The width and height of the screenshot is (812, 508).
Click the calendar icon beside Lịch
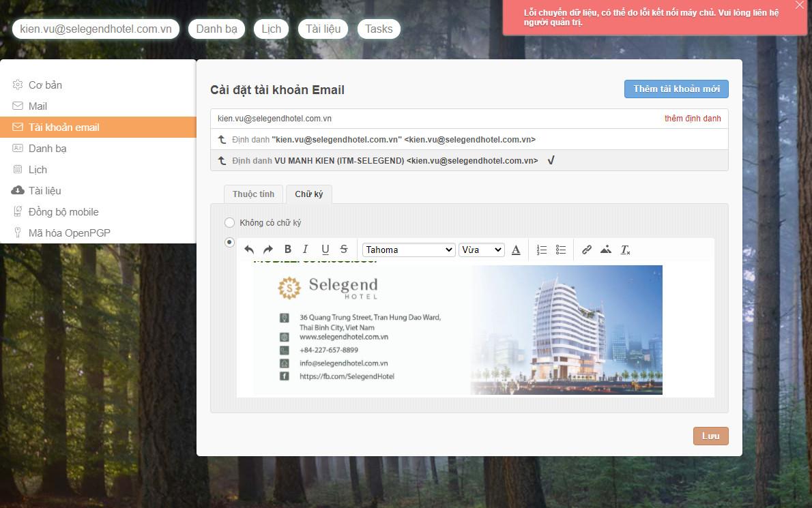(18, 170)
